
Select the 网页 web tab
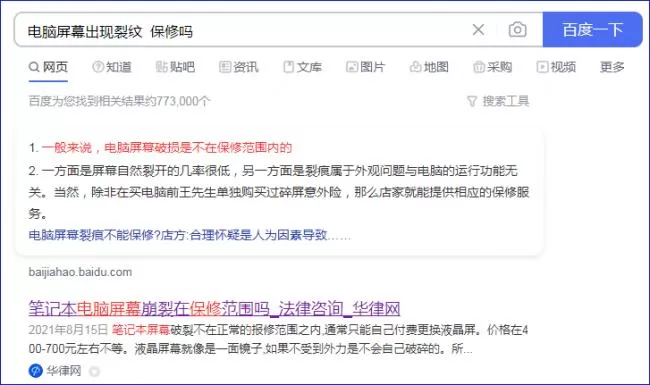click(49, 67)
